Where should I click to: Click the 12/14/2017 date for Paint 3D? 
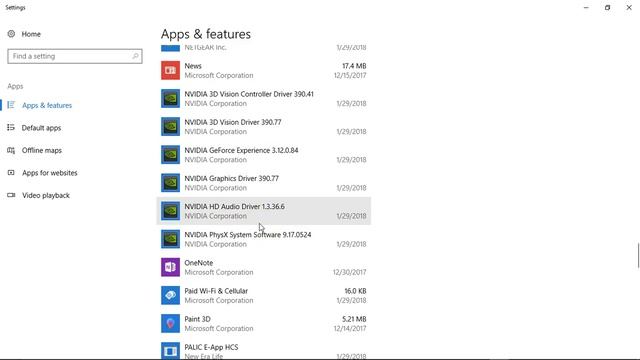coord(350,329)
